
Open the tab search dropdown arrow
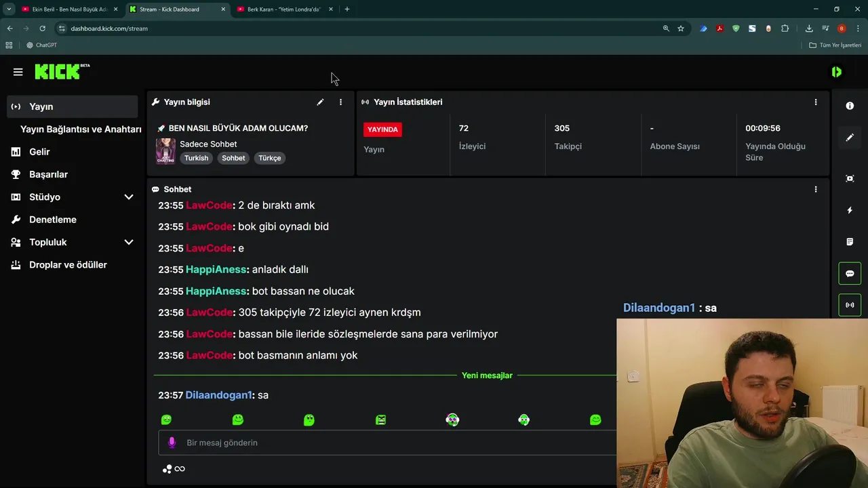coord(8,9)
